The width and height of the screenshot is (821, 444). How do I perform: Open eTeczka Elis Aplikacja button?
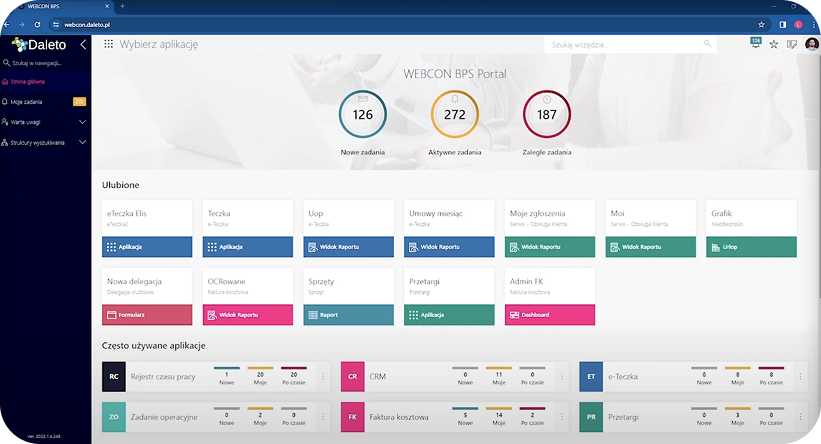click(x=147, y=247)
